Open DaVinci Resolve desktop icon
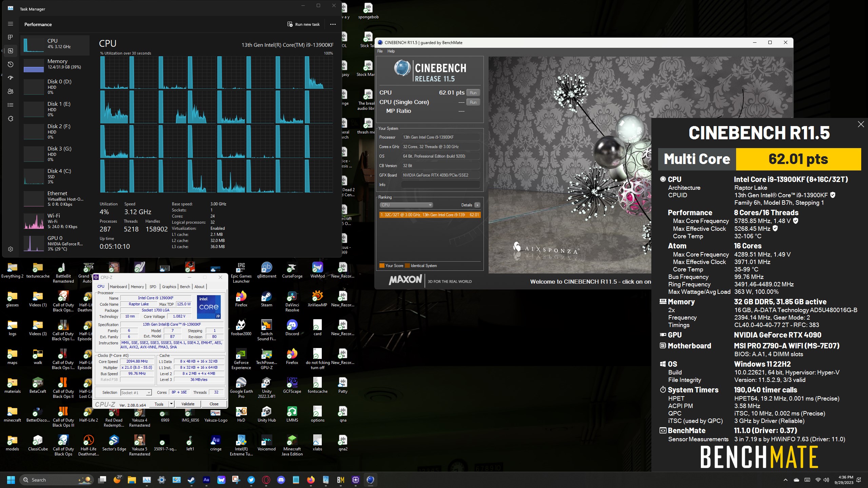 (292, 302)
